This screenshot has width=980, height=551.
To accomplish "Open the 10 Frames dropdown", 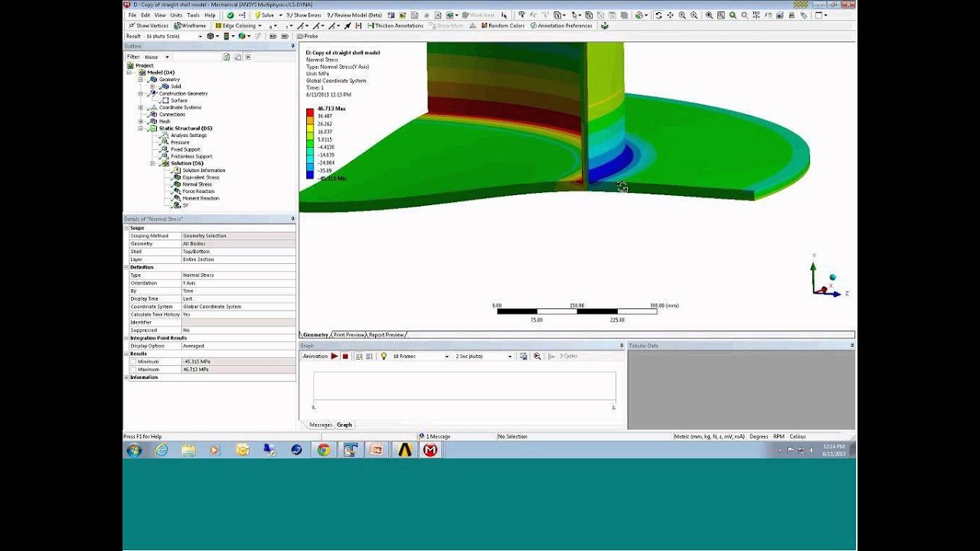I will [x=447, y=357].
